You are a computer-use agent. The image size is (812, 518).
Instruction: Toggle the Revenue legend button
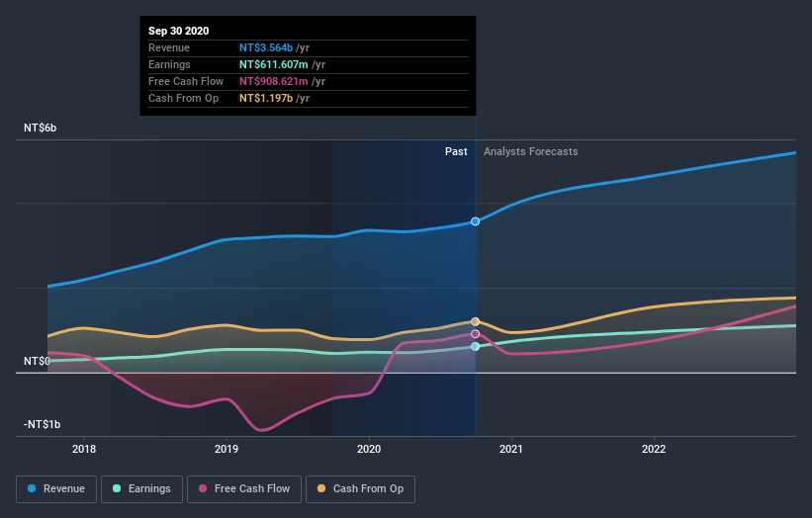click(x=56, y=489)
